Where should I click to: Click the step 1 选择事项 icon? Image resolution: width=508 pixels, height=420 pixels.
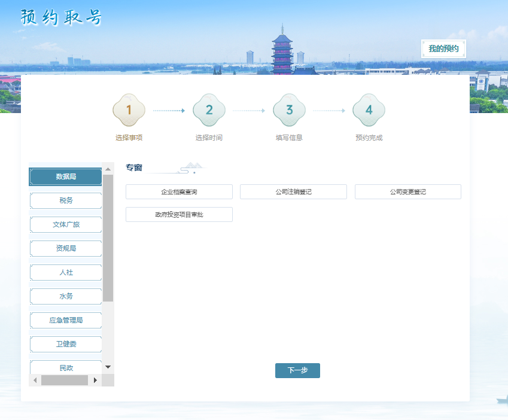(x=129, y=110)
